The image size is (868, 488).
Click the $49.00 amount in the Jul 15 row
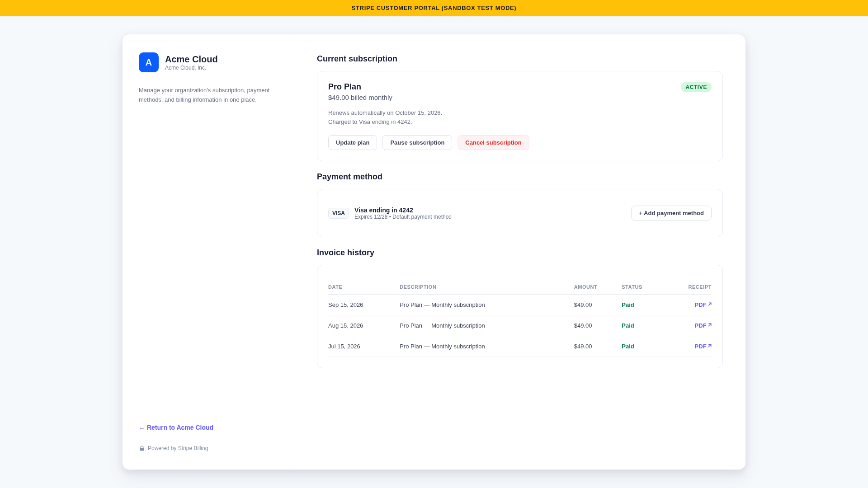(x=583, y=347)
